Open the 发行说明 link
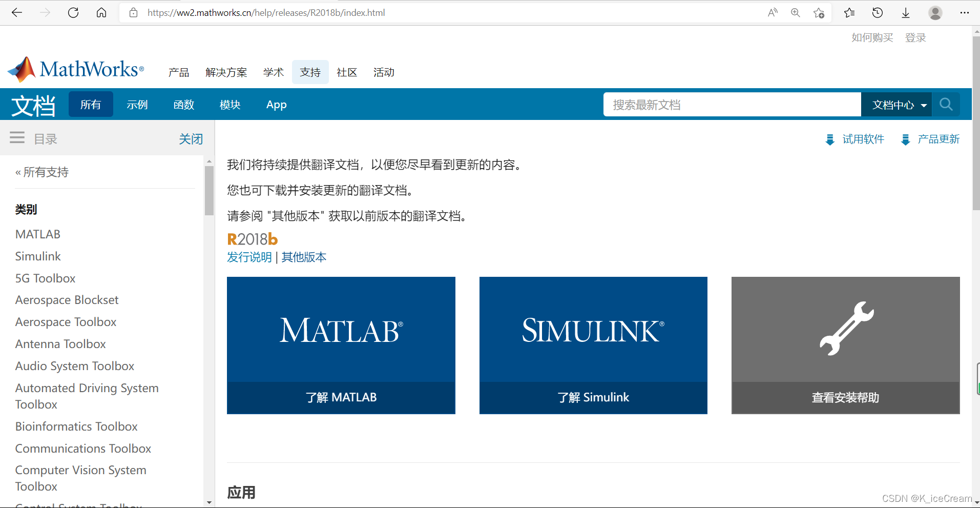Image resolution: width=980 pixels, height=508 pixels. [249, 257]
